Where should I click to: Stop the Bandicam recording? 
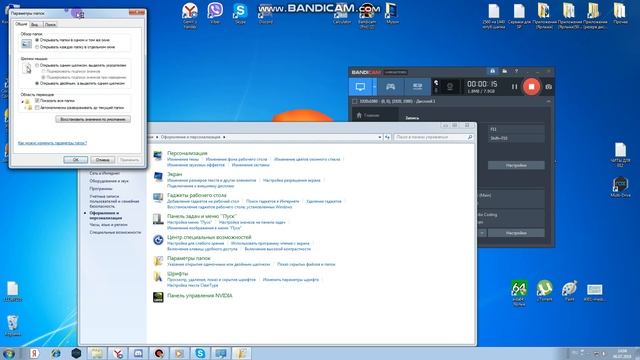[531, 87]
